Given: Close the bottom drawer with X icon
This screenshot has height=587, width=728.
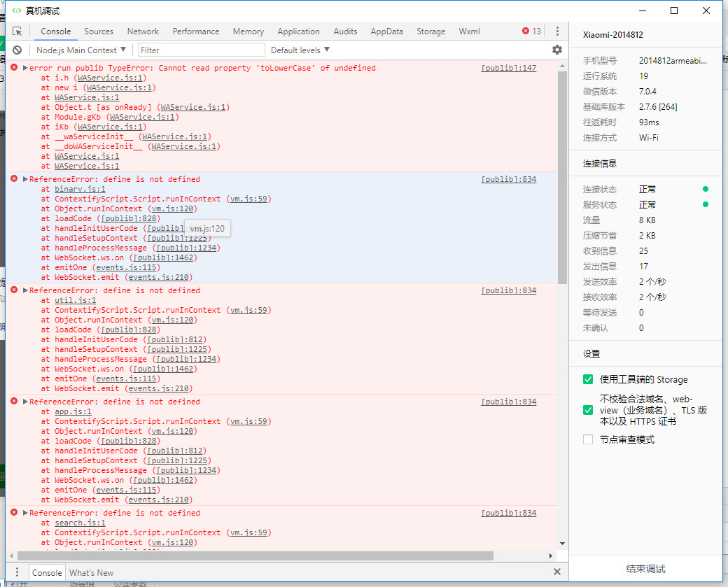Looking at the screenshot, I should tap(557, 572).
